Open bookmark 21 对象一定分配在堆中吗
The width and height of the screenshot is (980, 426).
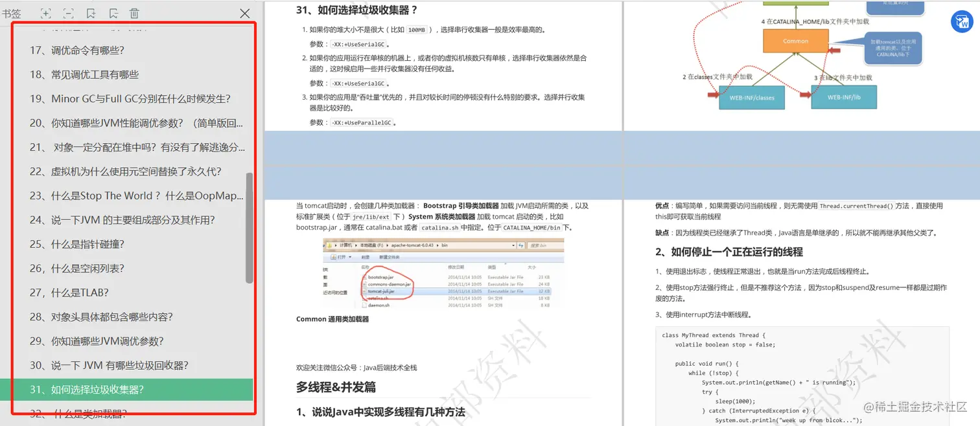137,147
